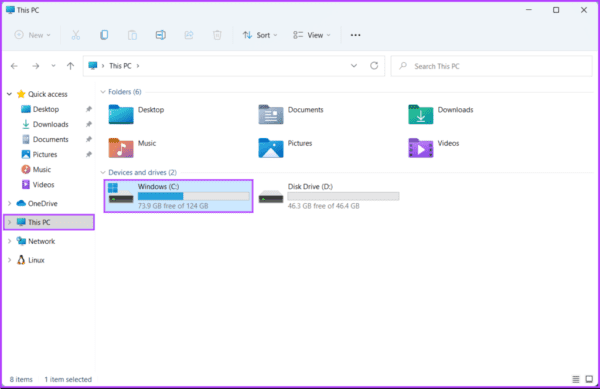600x389 pixels.
Task: Expand the address bar history chevron
Action: point(354,66)
